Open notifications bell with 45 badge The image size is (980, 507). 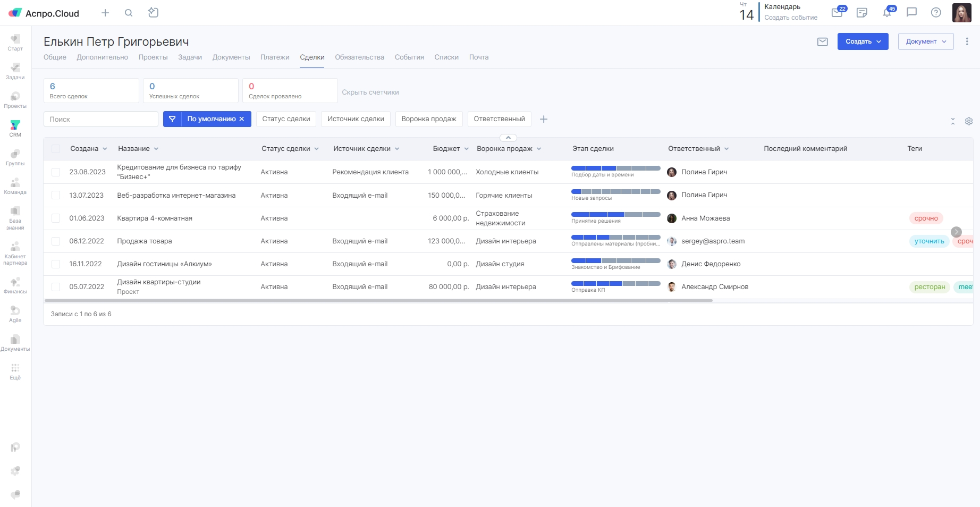tap(887, 12)
